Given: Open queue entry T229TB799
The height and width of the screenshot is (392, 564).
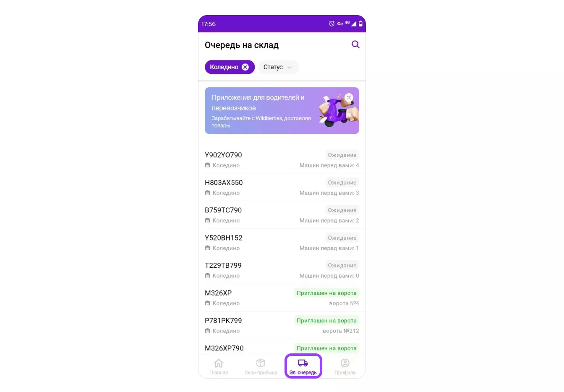Looking at the screenshot, I should pos(282,270).
